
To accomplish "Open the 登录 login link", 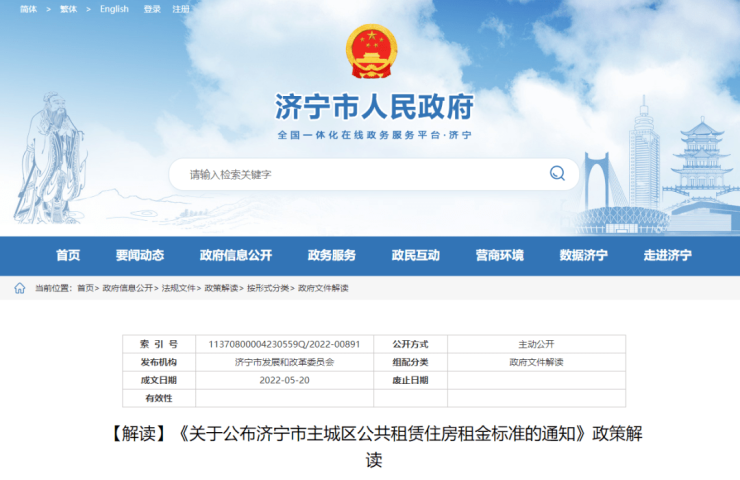I will [x=152, y=9].
